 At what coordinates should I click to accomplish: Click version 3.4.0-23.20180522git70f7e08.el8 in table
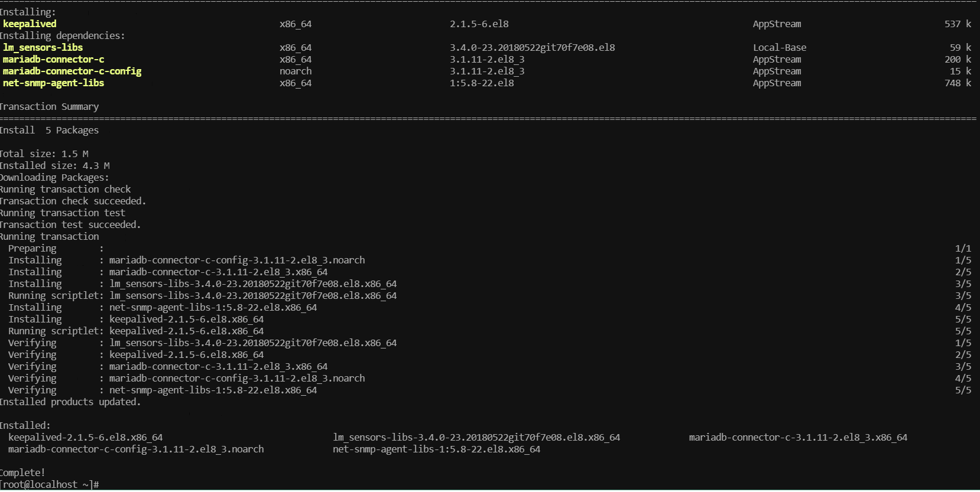(532, 48)
